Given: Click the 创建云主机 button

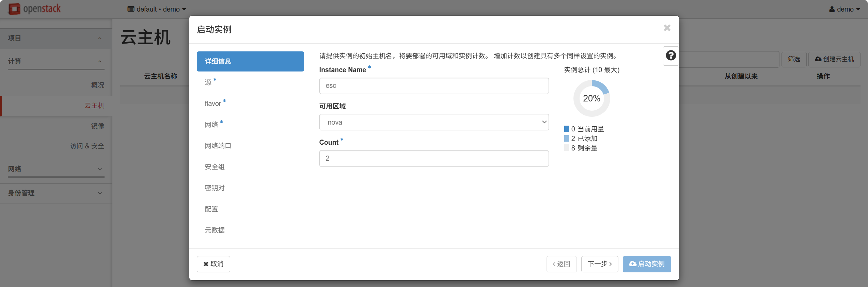Looking at the screenshot, I should [x=834, y=60].
